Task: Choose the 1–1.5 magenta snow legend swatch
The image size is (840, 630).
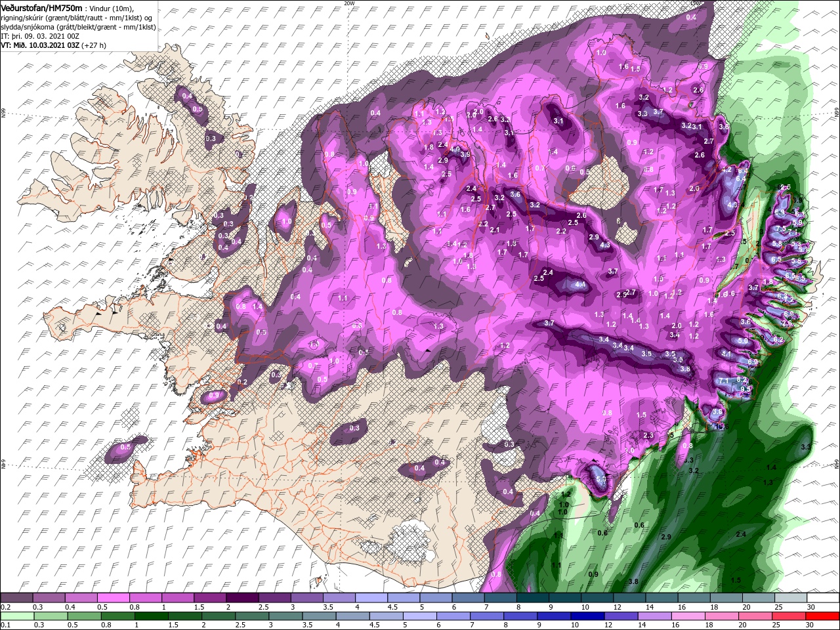Action: (178, 598)
